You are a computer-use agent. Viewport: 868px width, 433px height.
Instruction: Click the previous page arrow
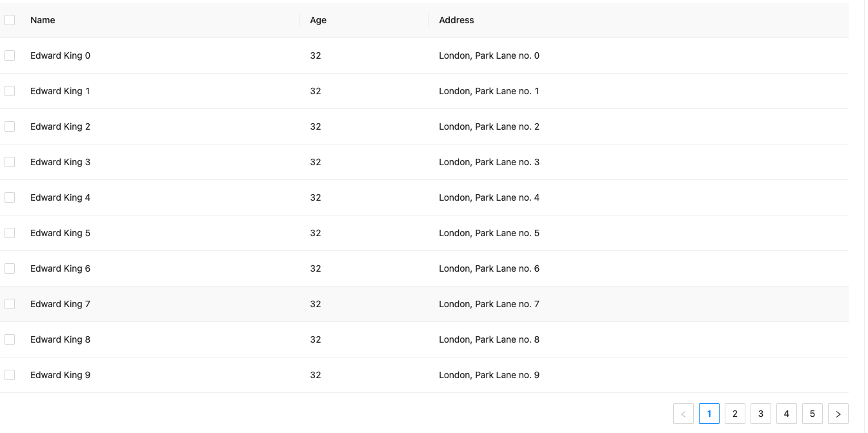683,414
